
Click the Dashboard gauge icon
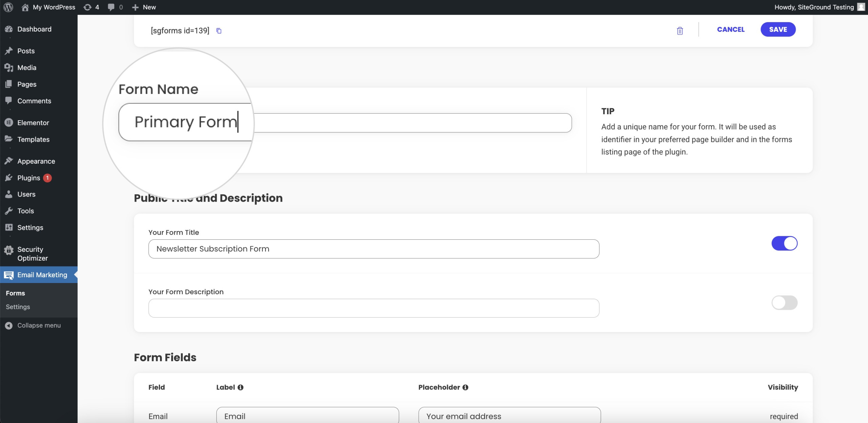(9, 29)
